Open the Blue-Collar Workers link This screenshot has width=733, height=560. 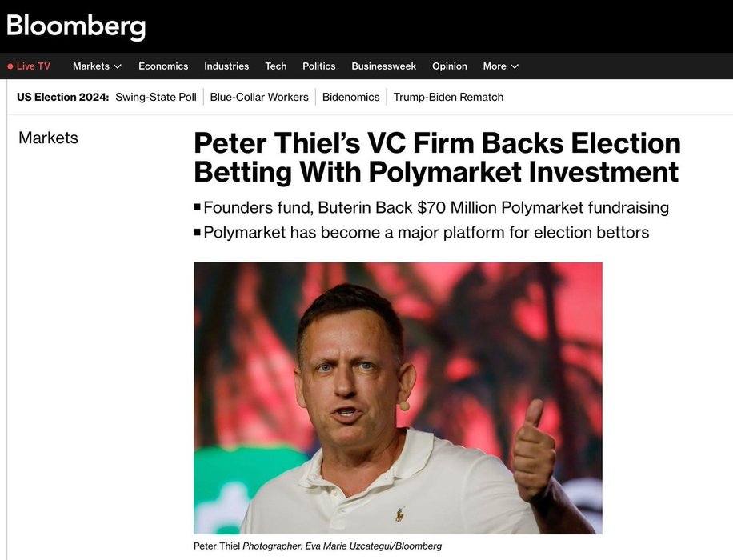tap(259, 97)
